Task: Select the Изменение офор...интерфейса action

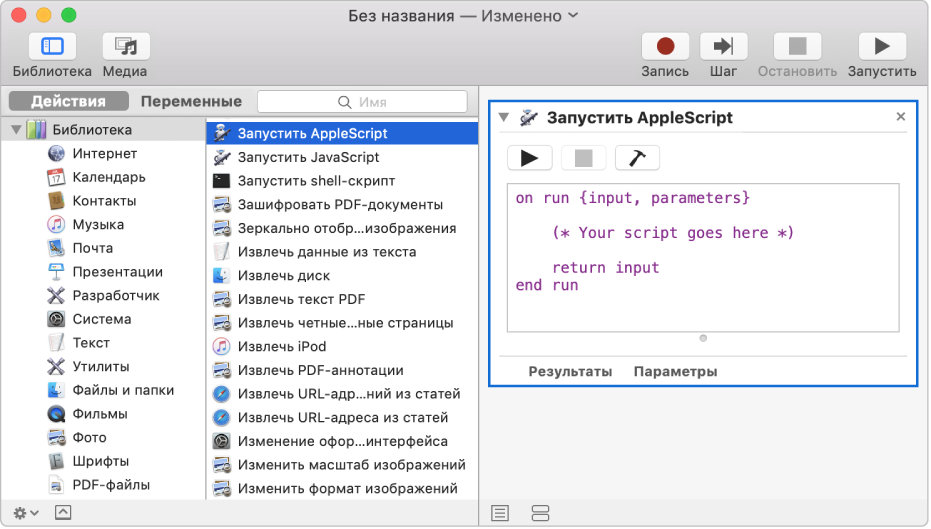Action: click(x=342, y=442)
